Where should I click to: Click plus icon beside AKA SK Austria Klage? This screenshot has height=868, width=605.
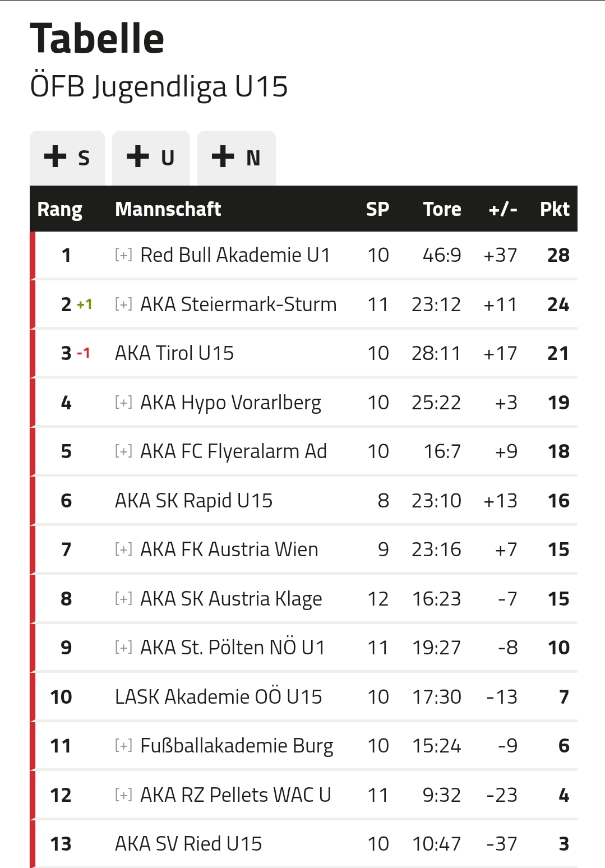123,598
